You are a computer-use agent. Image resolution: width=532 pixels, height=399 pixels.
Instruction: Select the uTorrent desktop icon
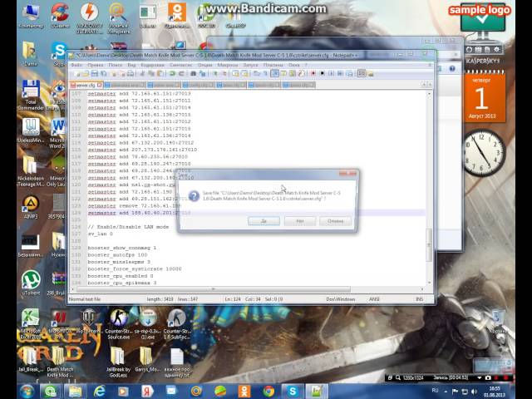coord(31,283)
